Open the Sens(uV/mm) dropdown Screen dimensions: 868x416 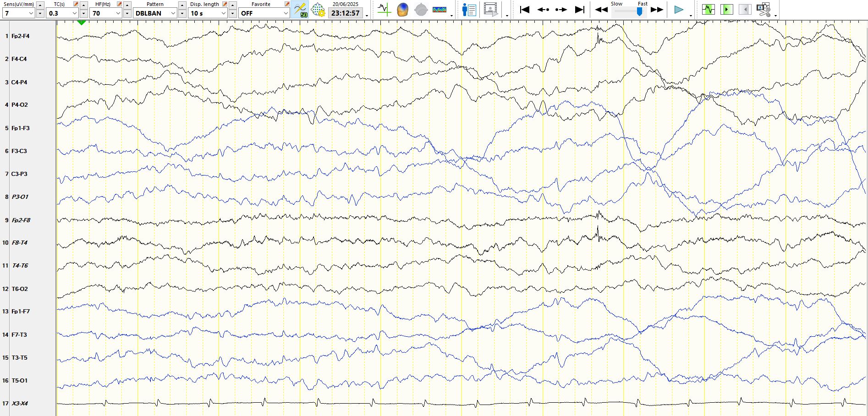(x=19, y=13)
